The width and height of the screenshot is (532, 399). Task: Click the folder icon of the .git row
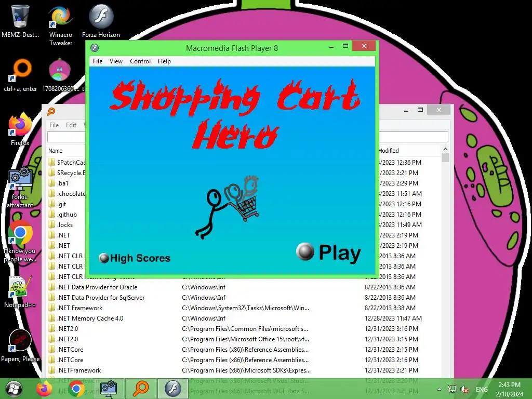pos(51,204)
